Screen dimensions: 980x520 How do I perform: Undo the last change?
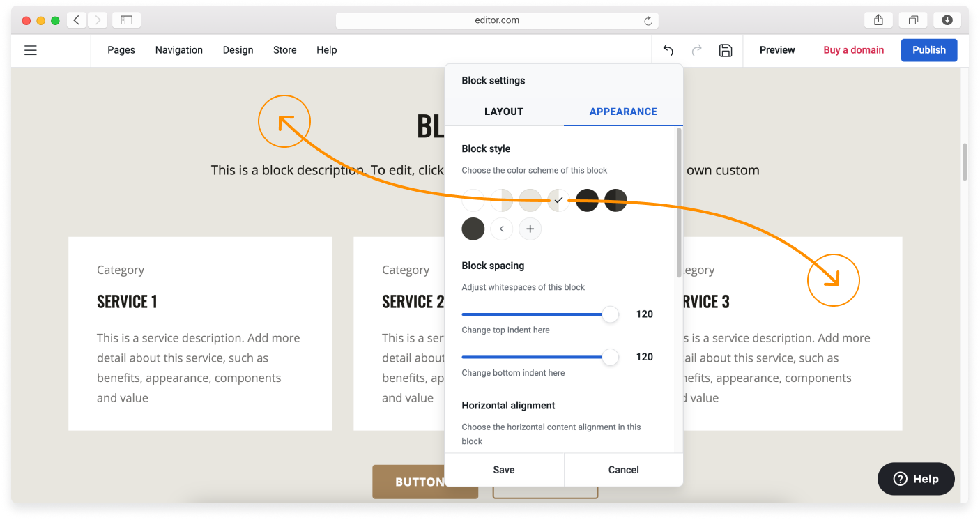coord(668,50)
